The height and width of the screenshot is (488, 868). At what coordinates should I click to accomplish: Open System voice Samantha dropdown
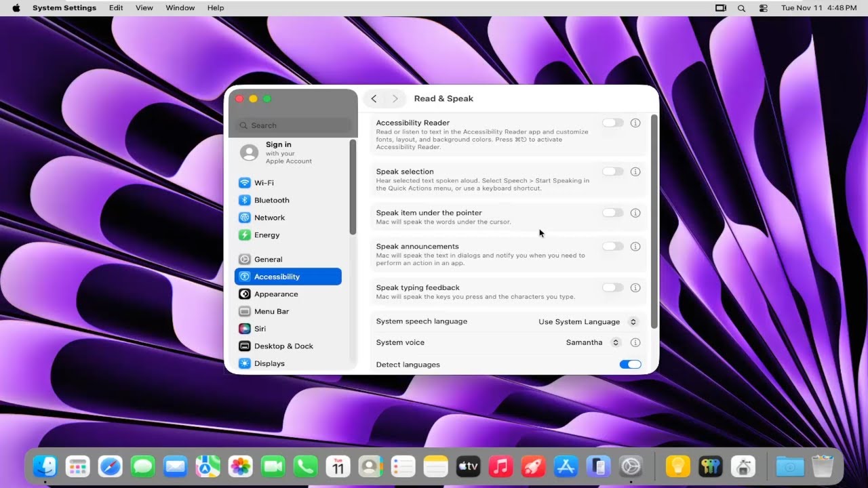593,343
